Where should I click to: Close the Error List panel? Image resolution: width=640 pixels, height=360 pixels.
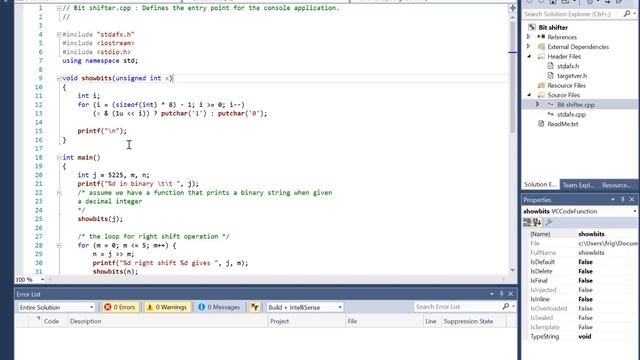pyautogui.click(x=511, y=294)
